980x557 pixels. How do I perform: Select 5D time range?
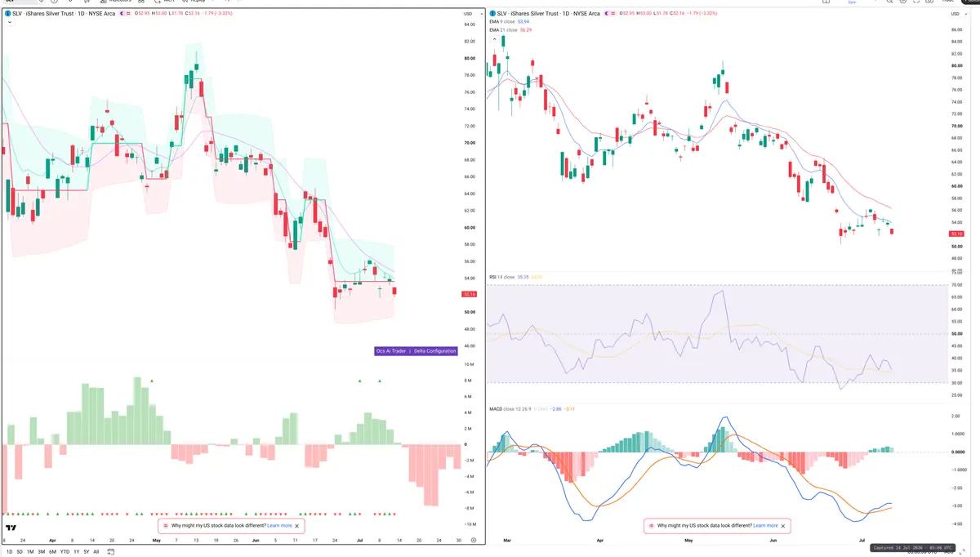click(20, 551)
